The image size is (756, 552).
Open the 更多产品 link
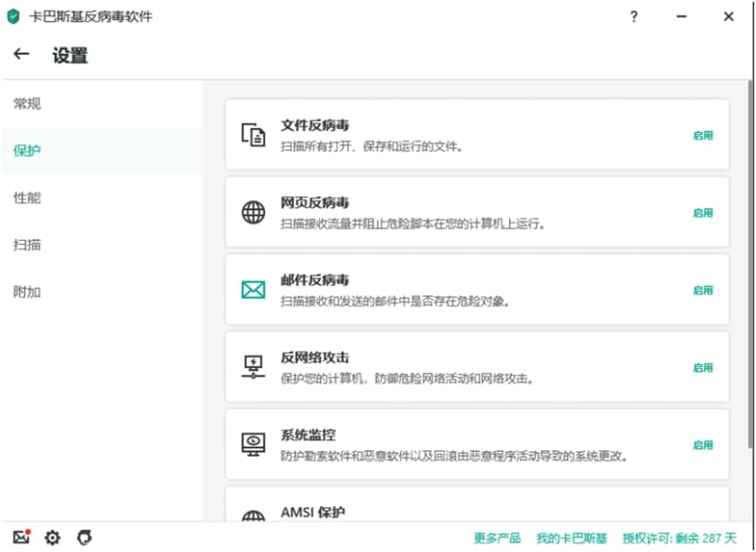click(x=497, y=538)
